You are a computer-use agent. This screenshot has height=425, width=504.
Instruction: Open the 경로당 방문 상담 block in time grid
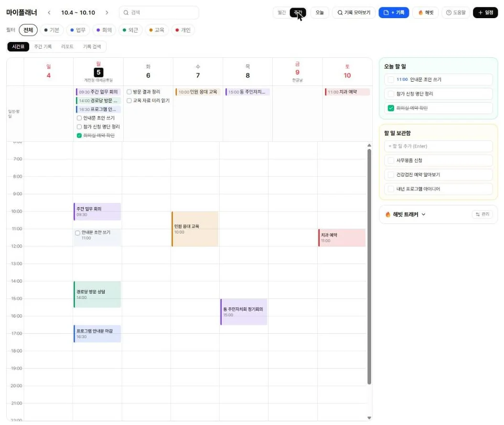point(97,294)
